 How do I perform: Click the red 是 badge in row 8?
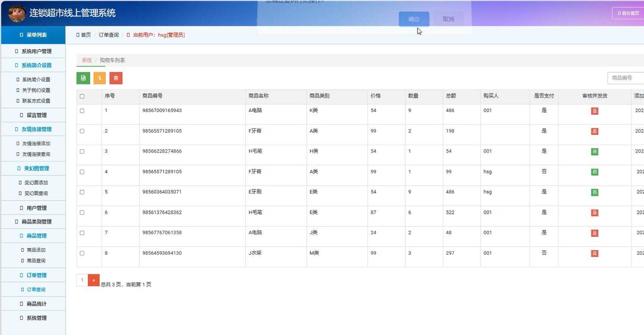pos(594,254)
